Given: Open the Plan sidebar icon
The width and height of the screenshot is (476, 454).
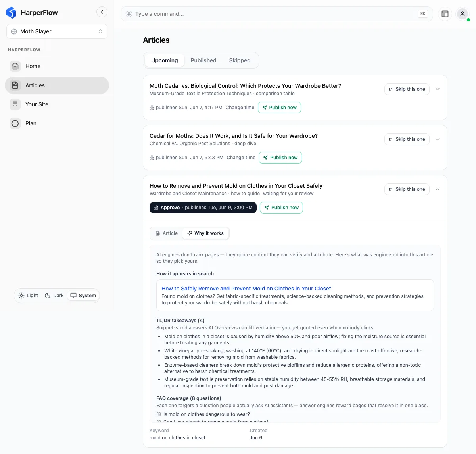Looking at the screenshot, I should point(15,123).
